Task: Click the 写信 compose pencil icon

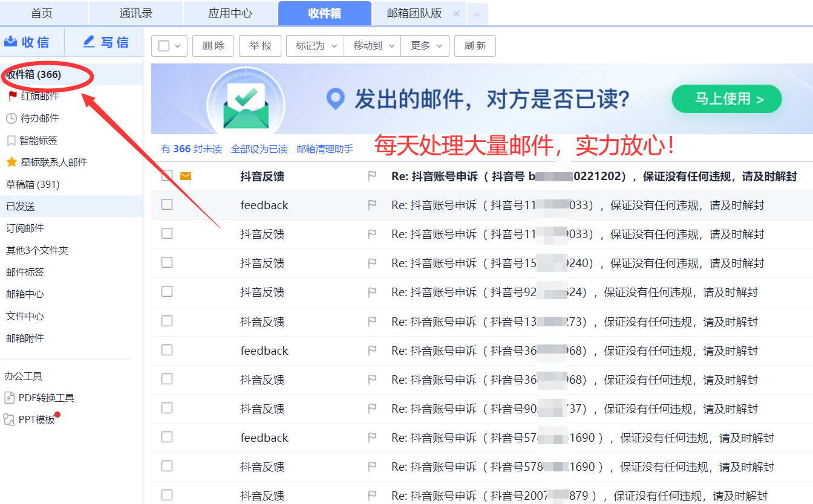Action: 89,42
